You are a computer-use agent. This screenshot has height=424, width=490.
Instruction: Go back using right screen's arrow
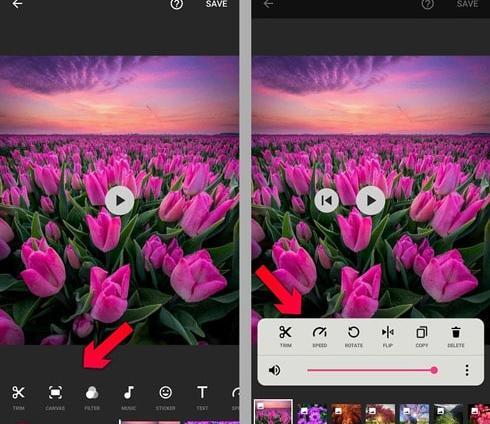click(x=268, y=4)
